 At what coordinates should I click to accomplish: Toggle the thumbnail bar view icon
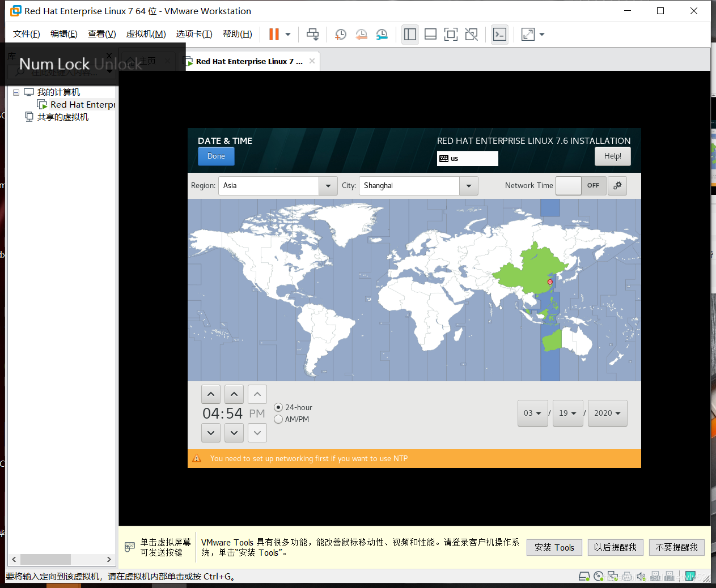(x=430, y=35)
